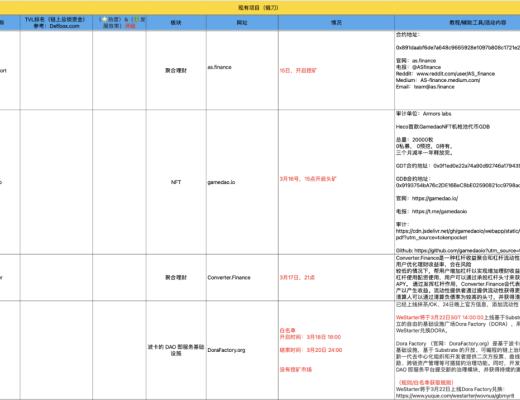
Task: Click the 'Reddit: www.reddit.com/user/AS_finance' line
Action: pos(445,74)
